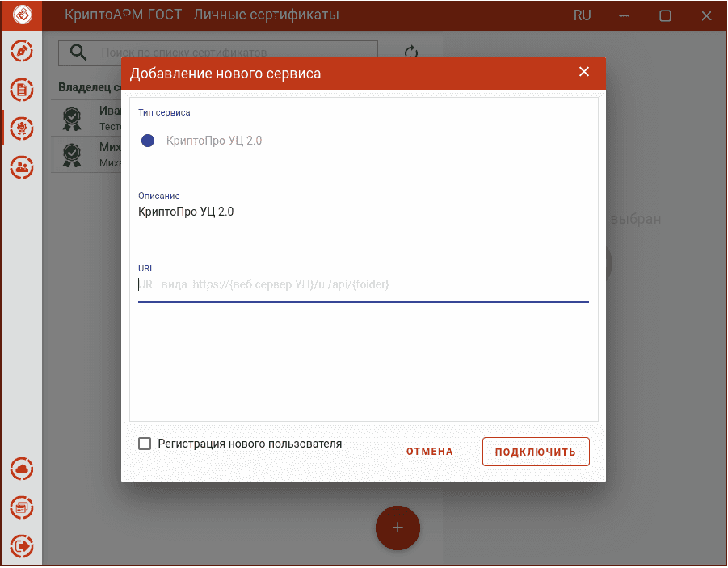Select the second certificate row's ribbon icon
Viewport: 728px width, 568px height.
click(x=72, y=154)
